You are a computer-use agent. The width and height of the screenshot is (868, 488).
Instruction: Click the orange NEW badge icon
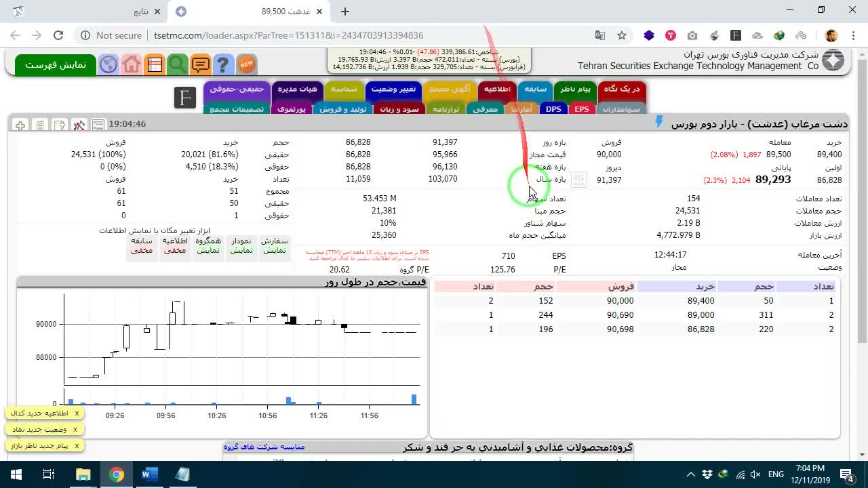pos(246,65)
